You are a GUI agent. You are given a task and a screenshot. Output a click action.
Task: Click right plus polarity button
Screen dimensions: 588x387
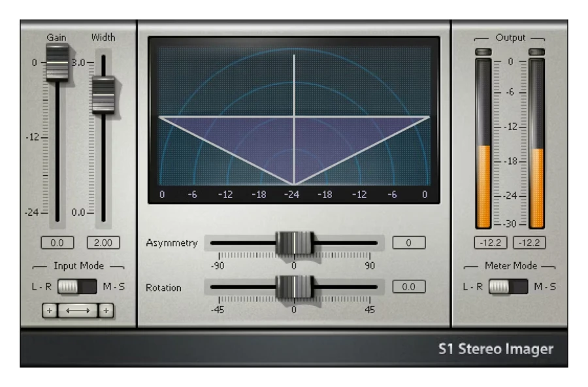(106, 311)
